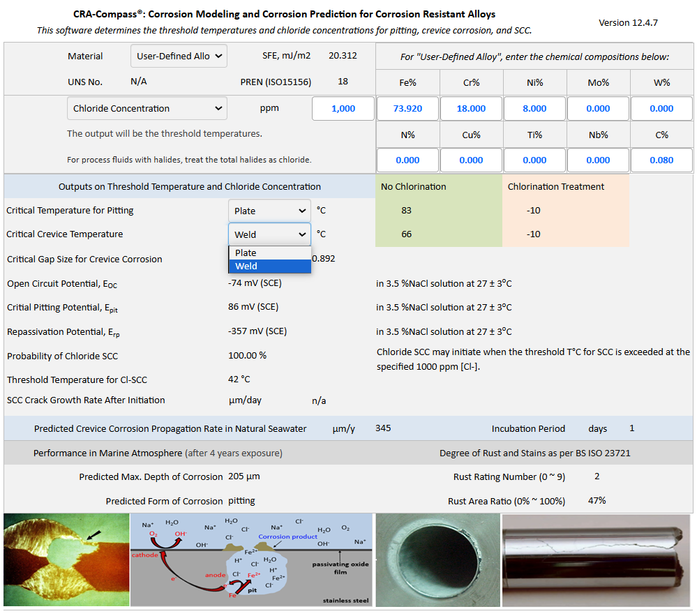Click the W% input field
The width and height of the screenshot is (697, 616).
(x=661, y=108)
